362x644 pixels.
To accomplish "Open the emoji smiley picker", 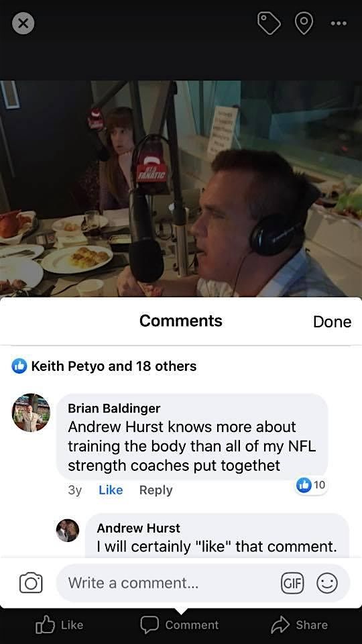I will [327, 583].
